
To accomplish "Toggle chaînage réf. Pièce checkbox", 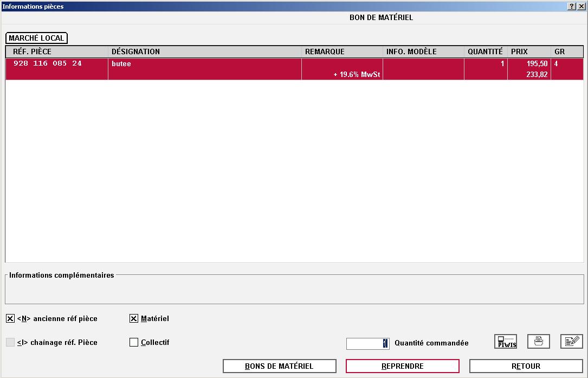I will coord(10,342).
